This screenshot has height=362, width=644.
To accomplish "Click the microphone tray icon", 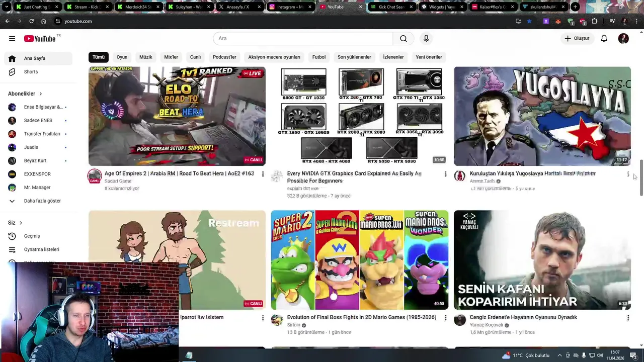I will [584, 355].
